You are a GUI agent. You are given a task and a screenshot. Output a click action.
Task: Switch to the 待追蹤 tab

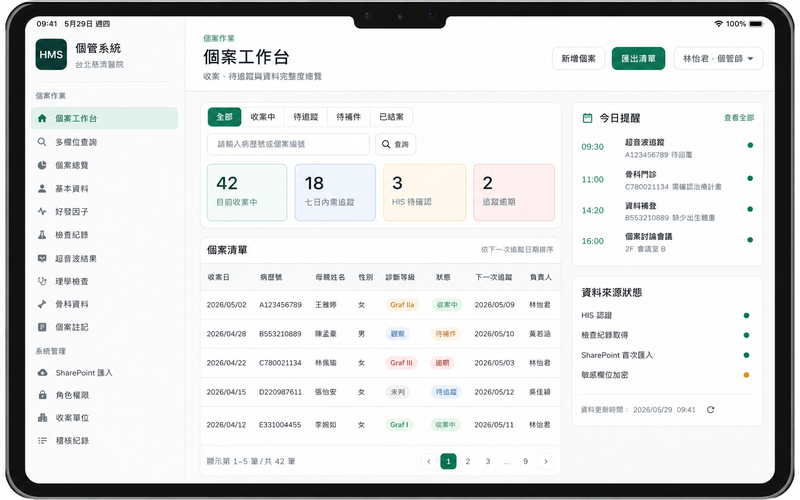[x=306, y=117]
